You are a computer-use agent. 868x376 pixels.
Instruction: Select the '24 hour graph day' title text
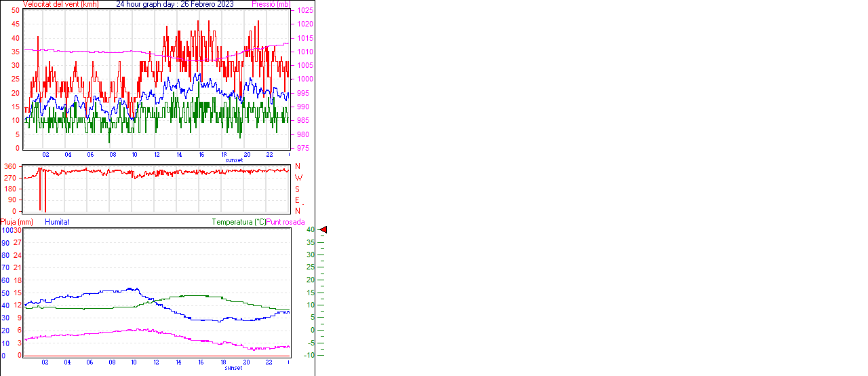coord(175,4)
